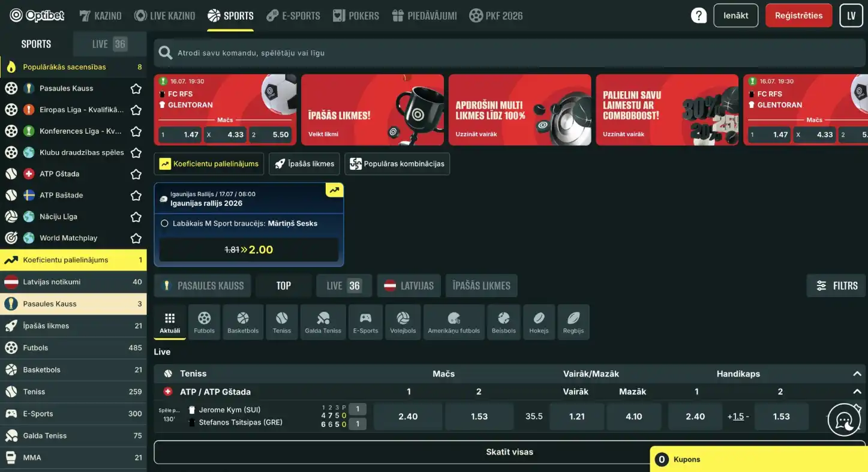Click the Ienākt login button
This screenshot has height=472, width=868.
coord(736,16)
